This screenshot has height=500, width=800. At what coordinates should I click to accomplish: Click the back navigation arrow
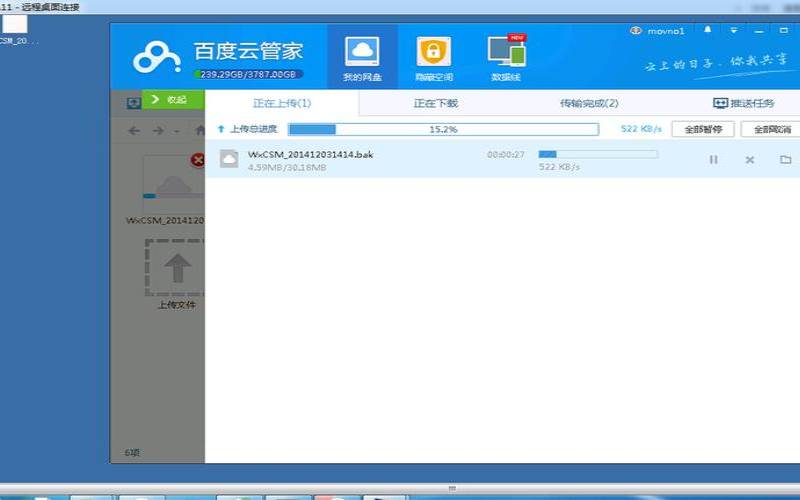pos(134,131)
